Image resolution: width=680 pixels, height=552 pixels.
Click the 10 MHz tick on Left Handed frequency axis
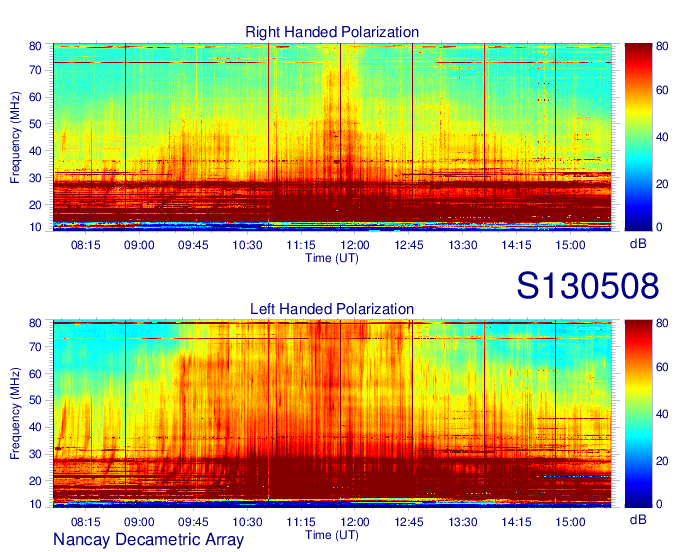click(x=36, y=504)
